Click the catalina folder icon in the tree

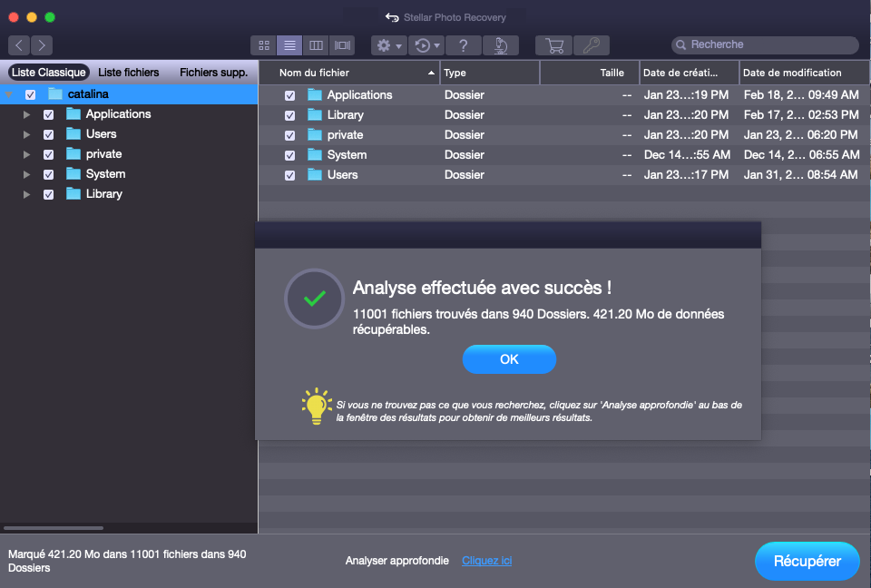pyautogui.click(x=55, y=94)
